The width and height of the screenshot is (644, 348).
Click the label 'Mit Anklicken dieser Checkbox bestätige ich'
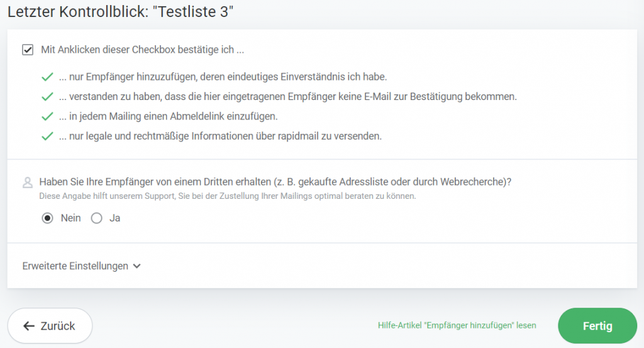142,49
